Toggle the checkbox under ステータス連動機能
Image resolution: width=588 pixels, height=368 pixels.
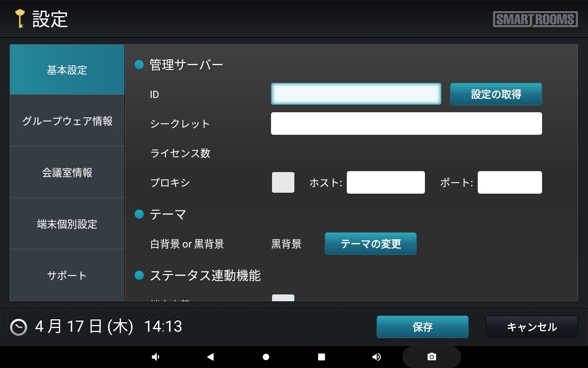[283, 298]
